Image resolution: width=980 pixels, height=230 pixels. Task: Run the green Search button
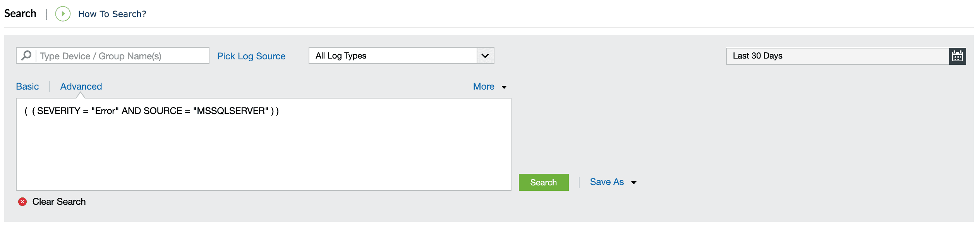pyautogui.click(x=543, y=182)
